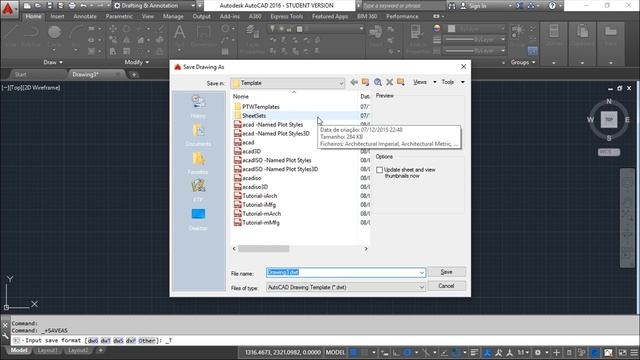Click Undo arrow in quick access toolbar
Image resolution: width=640 pixels, height=360 pixels.
[83, 6]
